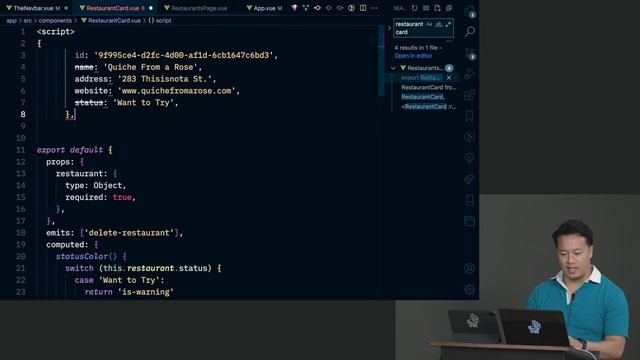Select the 'import Resta...' search result
The height and width of the screenshot is (360, 640).
(421, 78)
